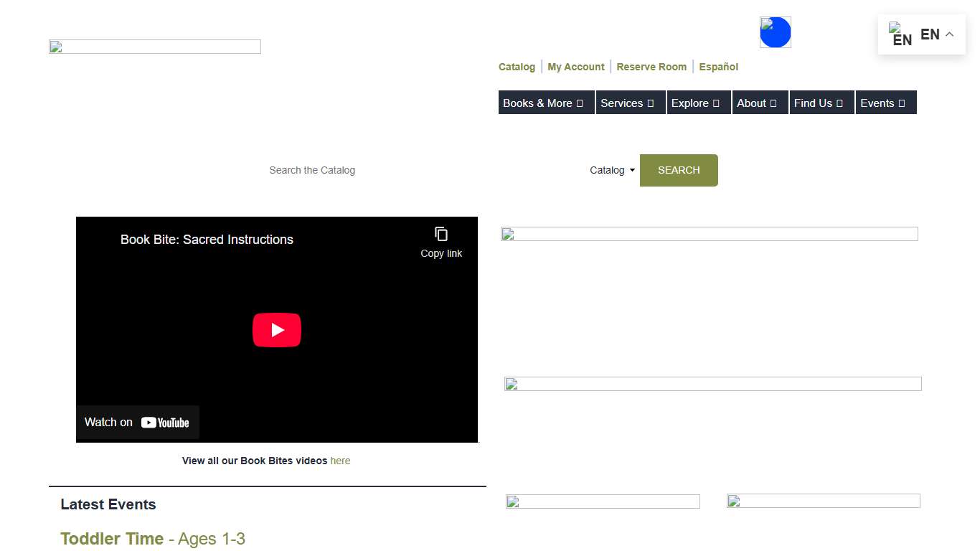Go to the My Account link

pos(575,67)
